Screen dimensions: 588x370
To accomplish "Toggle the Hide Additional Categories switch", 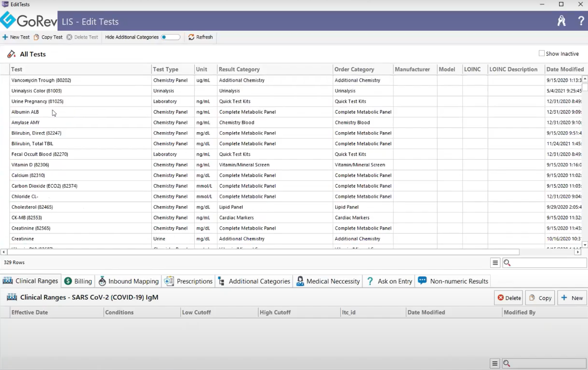I will click(171, 37).
